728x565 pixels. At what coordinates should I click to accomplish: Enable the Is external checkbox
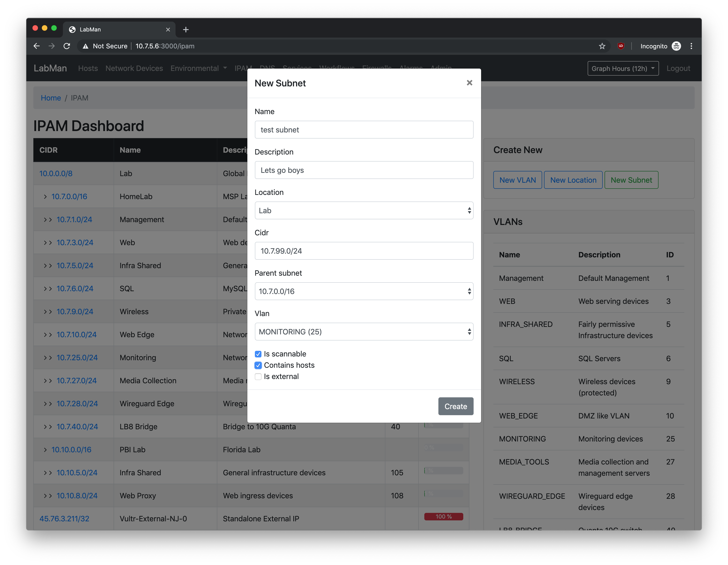258,377
